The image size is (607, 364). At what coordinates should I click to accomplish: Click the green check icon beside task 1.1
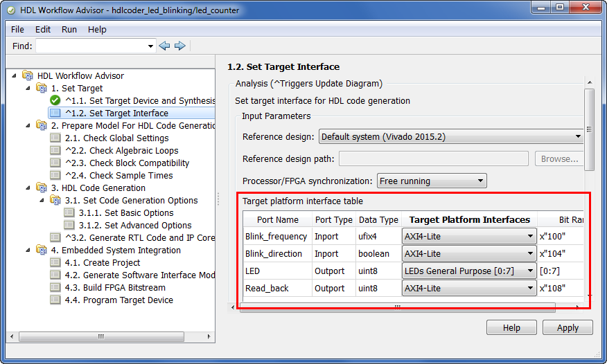coord(55,100)
